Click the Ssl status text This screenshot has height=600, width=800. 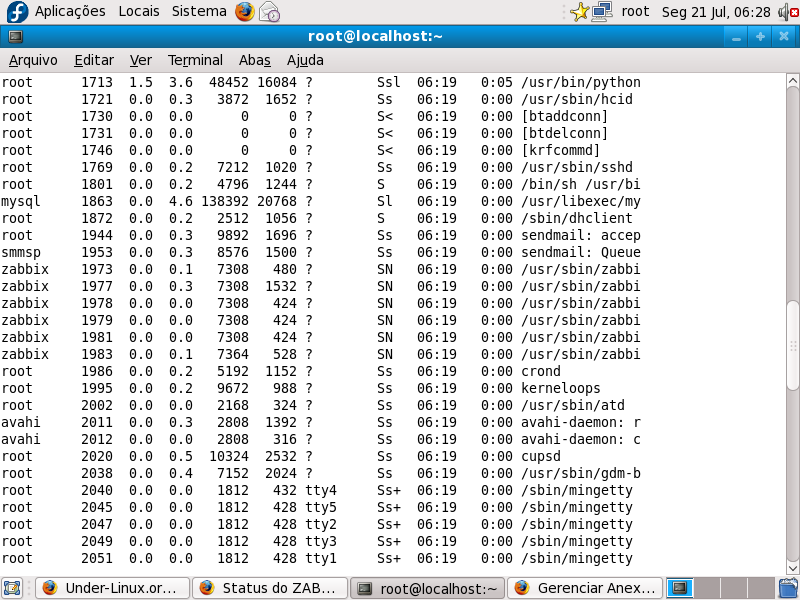click(x=389, y=82)
